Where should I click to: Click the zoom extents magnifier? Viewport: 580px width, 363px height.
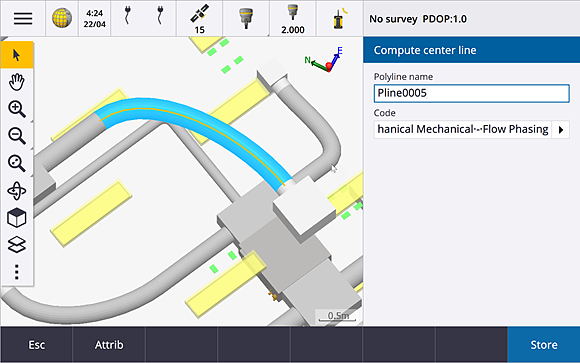(17, 163)
